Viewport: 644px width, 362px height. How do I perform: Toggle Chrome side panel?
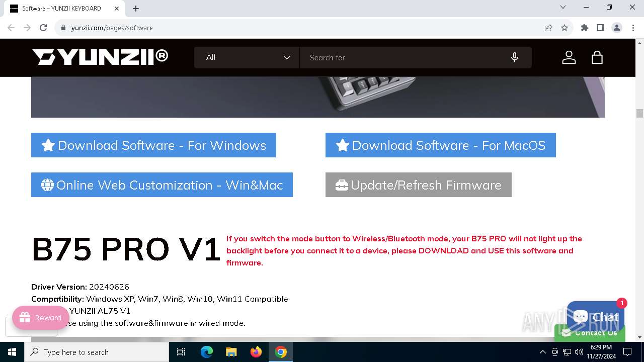click(601, 28)
